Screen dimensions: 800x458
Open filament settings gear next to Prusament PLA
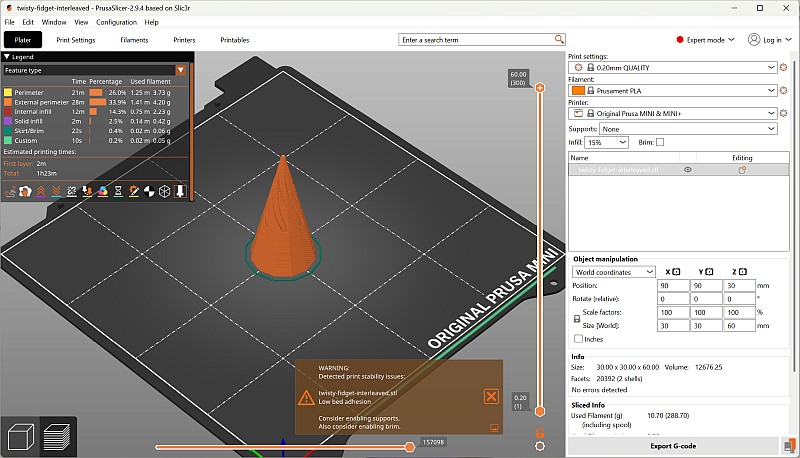pos(784,90)
